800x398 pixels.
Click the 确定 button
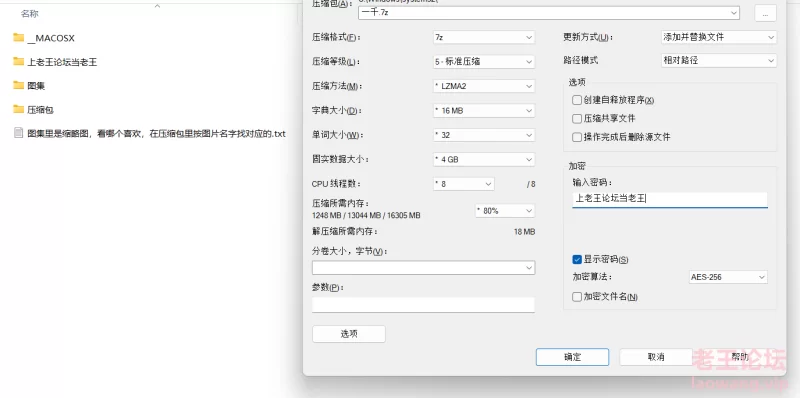(x=572, y=357)
